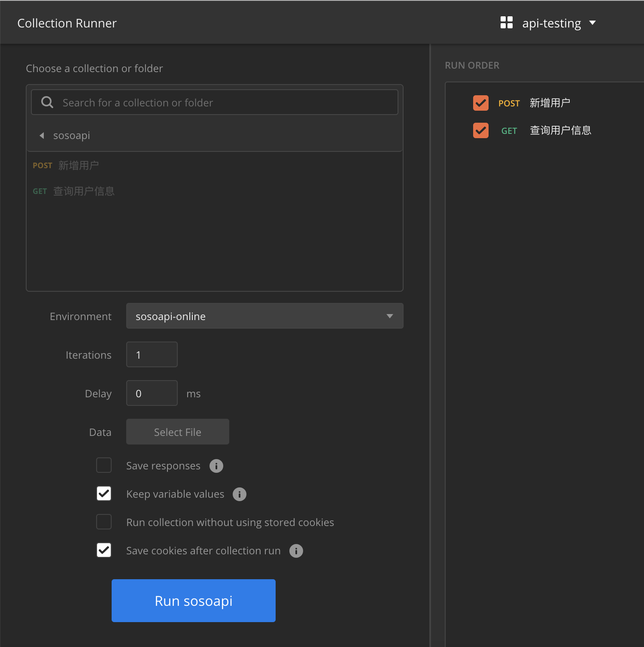Image resolution: width=644 pixels, height=647 pixels.
Task: Click the Iterations input field
Action: pos(152,354)
